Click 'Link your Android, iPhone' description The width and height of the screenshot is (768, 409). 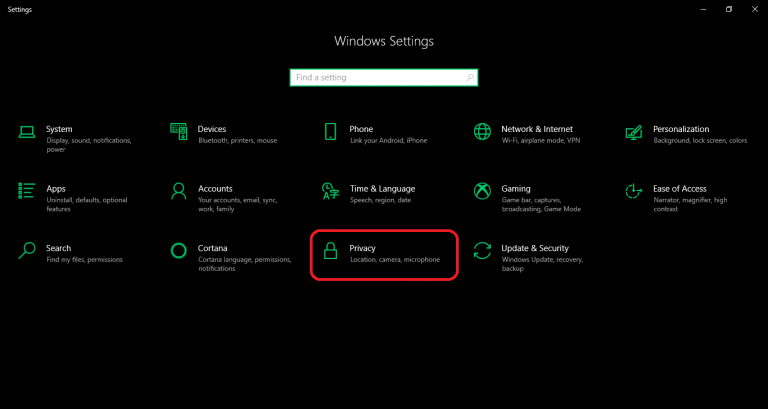[388, 141]
